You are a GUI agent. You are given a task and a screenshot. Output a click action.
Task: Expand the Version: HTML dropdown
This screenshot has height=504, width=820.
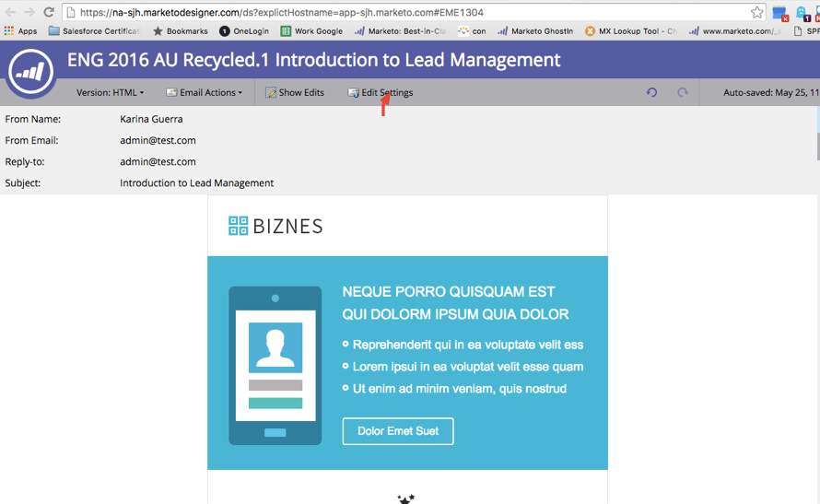(110, 92)
